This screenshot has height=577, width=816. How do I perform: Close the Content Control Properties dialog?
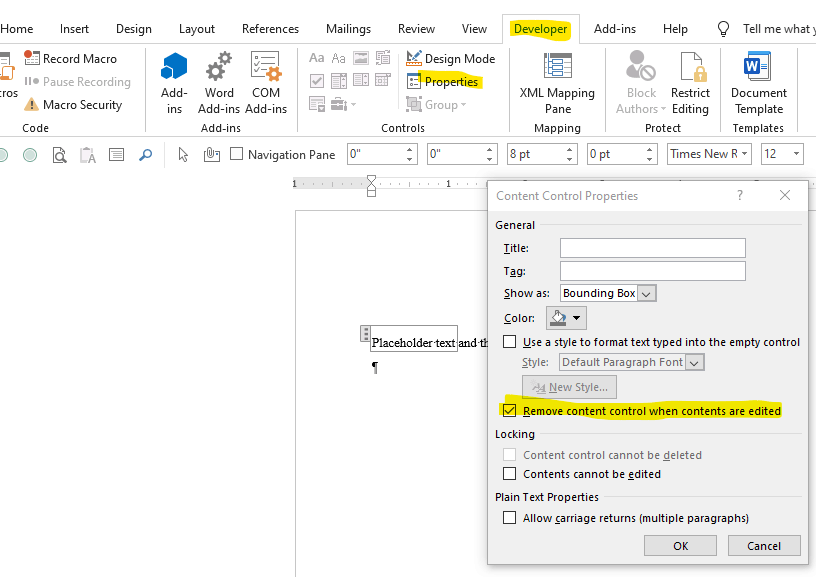pos(785,195)
